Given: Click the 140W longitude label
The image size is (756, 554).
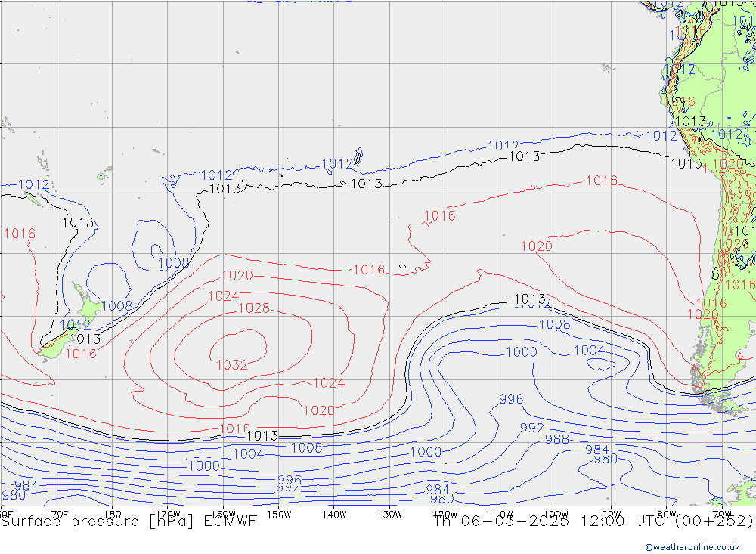Looking at the screenshot, I should (x=334, y=515).
